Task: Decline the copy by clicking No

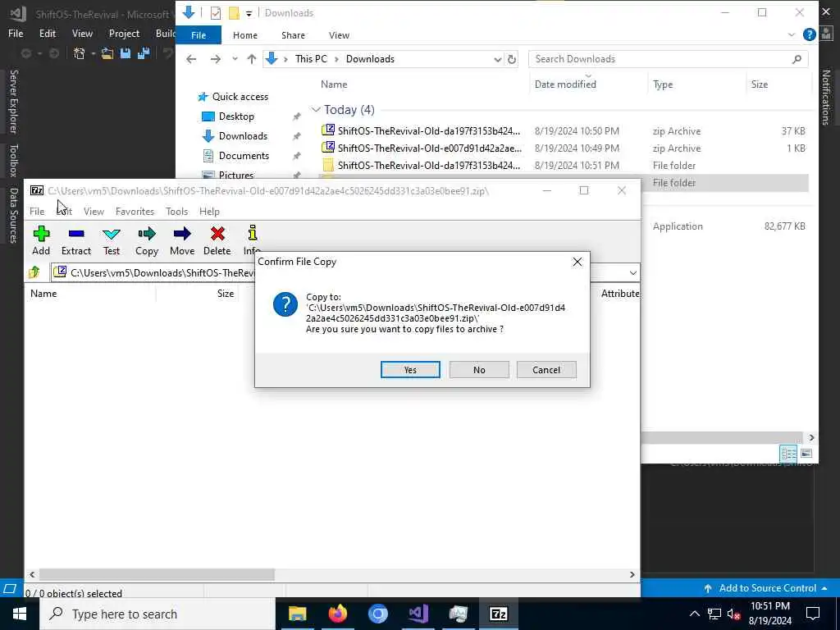Action: (x=479, y=370)
